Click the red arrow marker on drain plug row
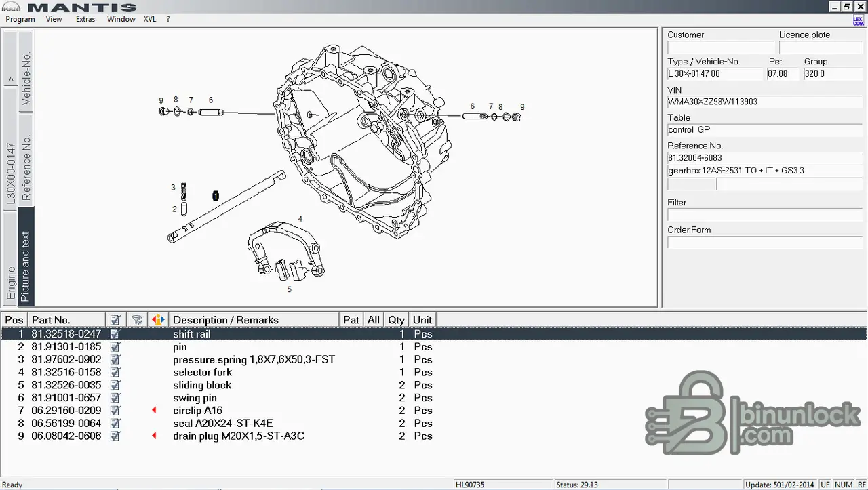868x490 pixels. [154, 436]
